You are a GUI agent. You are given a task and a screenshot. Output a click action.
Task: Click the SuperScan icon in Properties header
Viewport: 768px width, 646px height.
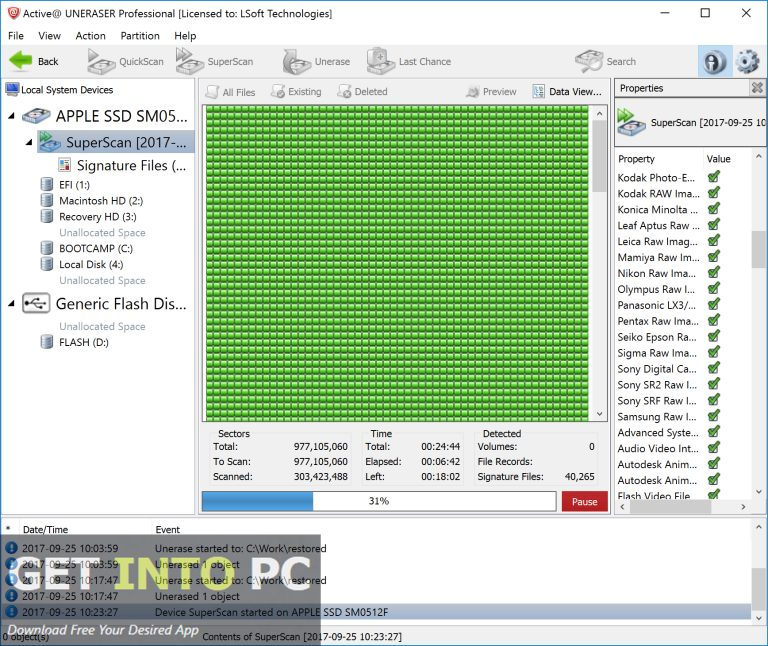631,122
